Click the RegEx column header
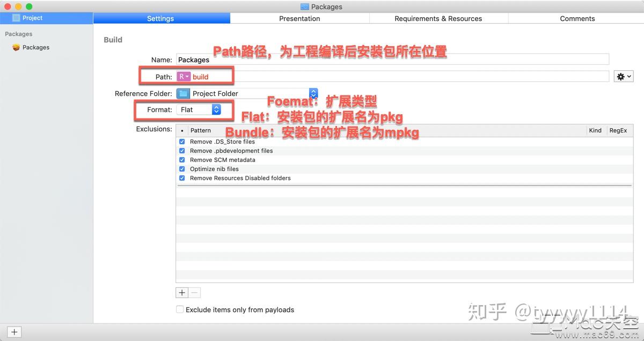Viewport: 644px width, 341px height. tap(618, 130)
